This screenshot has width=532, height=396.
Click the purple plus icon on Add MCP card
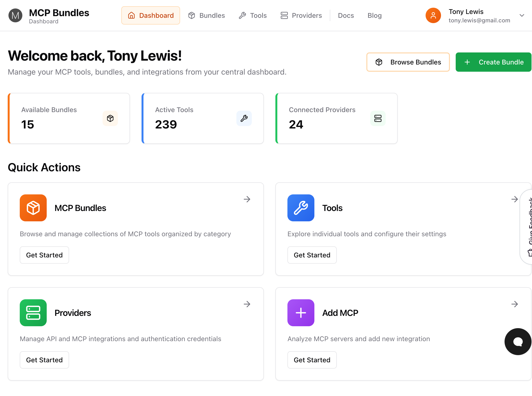pyautogui.click(x=301, y=313)
